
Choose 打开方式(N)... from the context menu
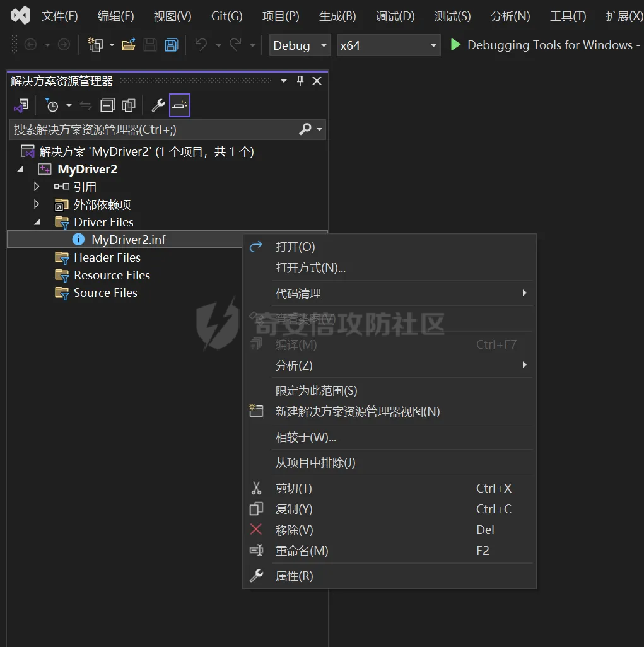[x=389, y=268]
